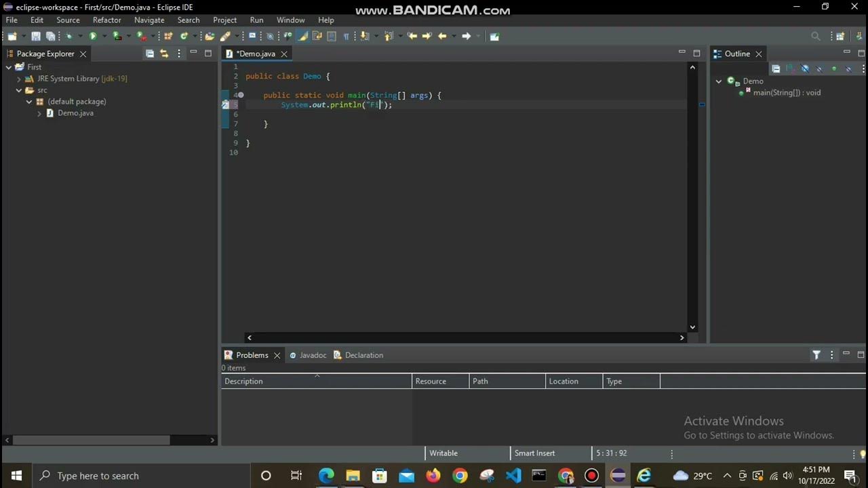Start debugging with the Debug bug icon
Screen dimensions: 868x488
click(69, 36)
